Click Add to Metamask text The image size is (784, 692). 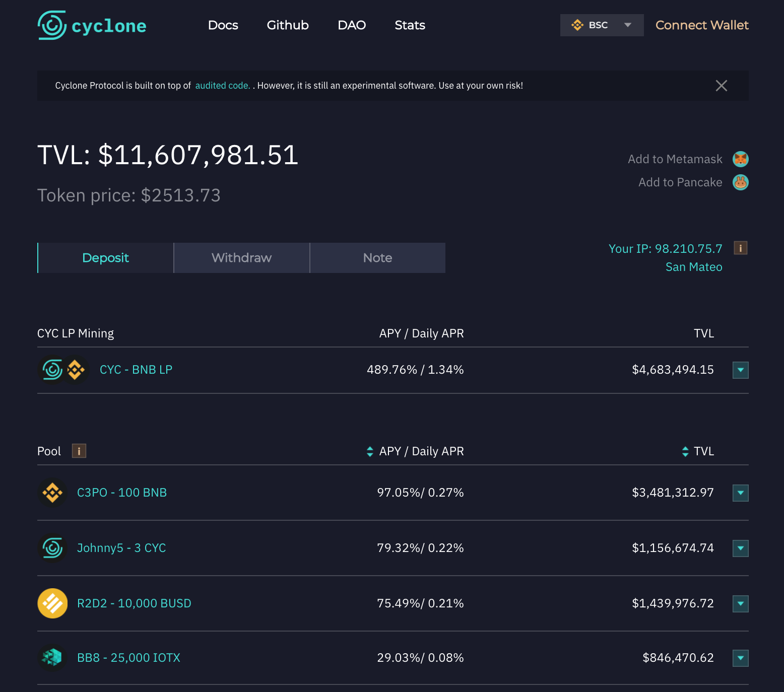tap(675, 159)
